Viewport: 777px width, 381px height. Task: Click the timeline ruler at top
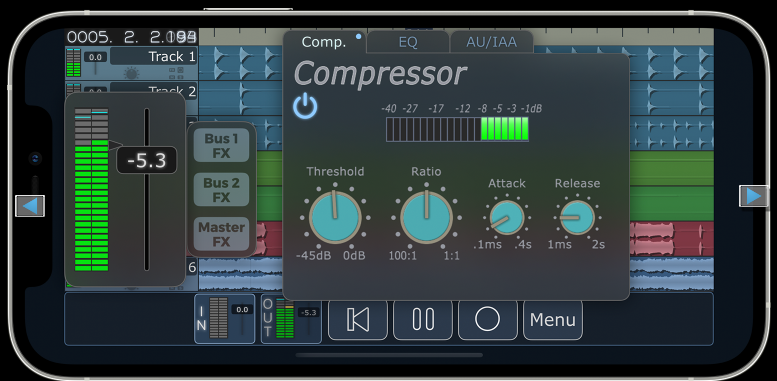tap(456, 37)
